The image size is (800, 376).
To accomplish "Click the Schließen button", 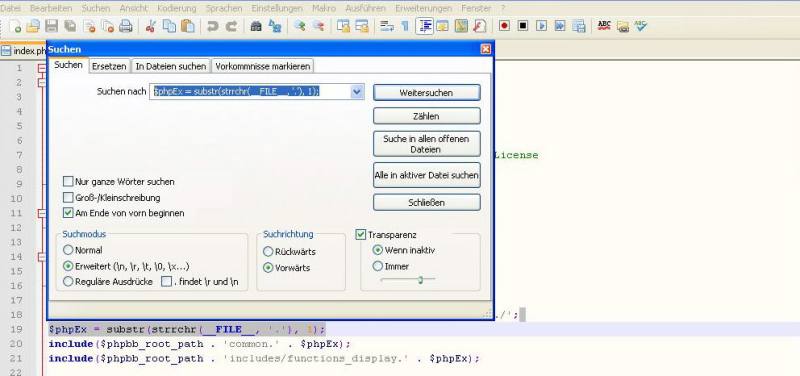I will tap(427, 202).
